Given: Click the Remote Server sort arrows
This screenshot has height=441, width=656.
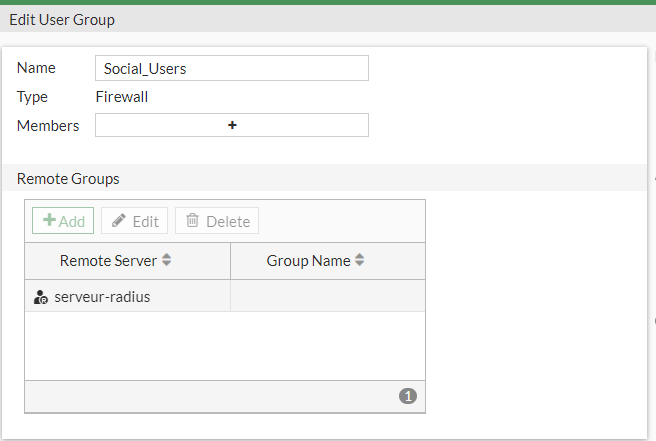Looking at the screenshot, I should click(x=167, y=261).
